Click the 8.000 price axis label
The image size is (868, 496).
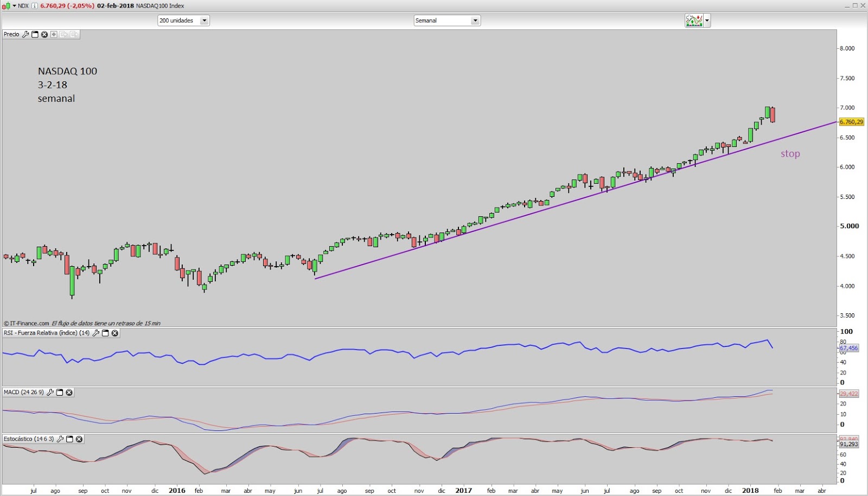click(x=847, y=48)
